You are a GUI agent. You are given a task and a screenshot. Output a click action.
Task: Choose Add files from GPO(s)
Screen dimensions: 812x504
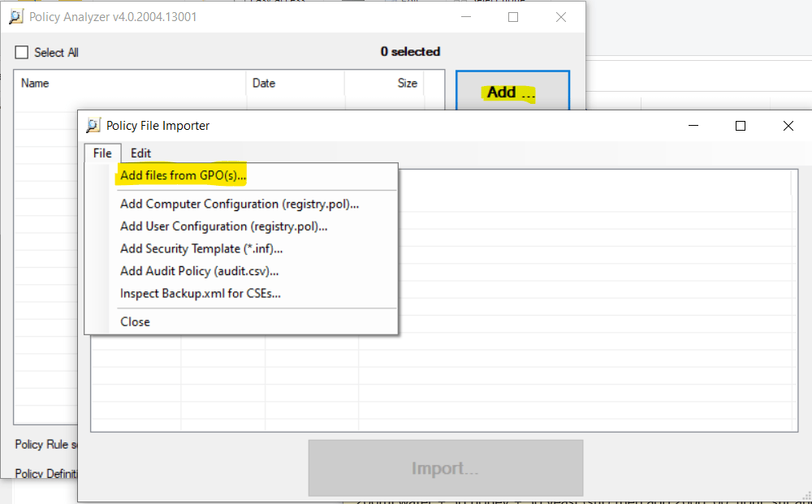tap(183, 175)
